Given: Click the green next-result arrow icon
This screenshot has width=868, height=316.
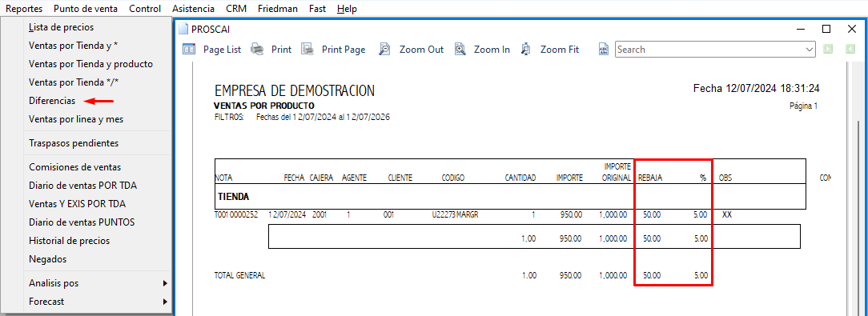Looking at the screenshot, I should click(x=828, y=50).
